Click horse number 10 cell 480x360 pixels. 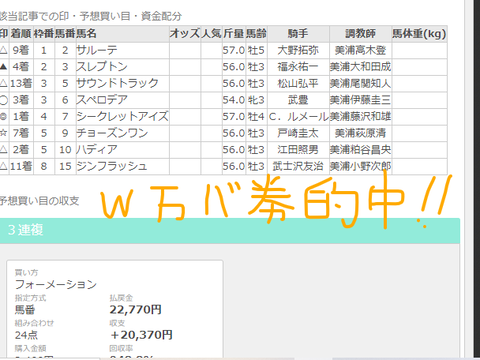click(65, 150)
